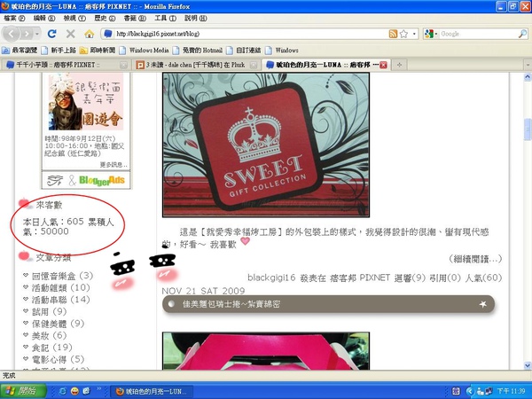This screenshot has height=399, width=532.
Task: Open the 最常瀏覽 bookmarks folder
Action: (20, 51)
